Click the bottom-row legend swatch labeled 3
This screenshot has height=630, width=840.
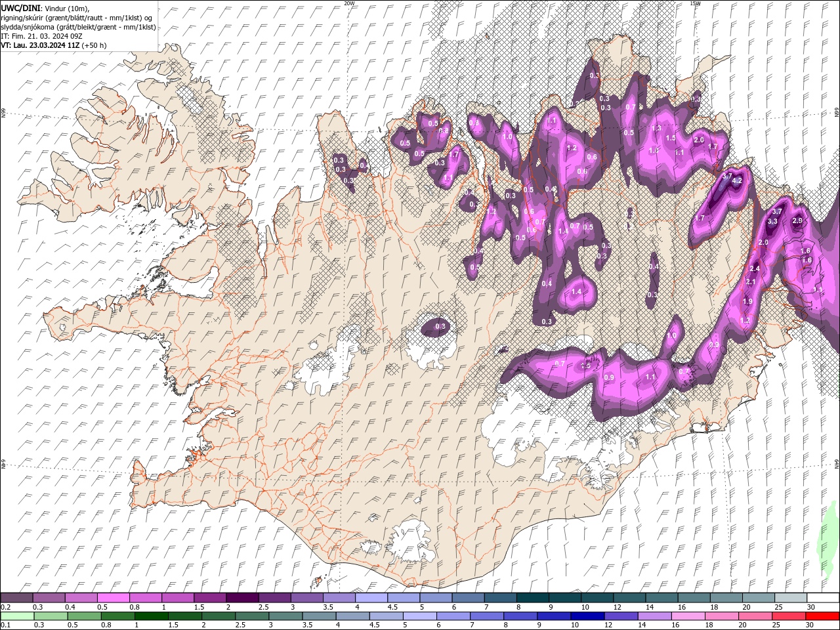pos(285,616)
